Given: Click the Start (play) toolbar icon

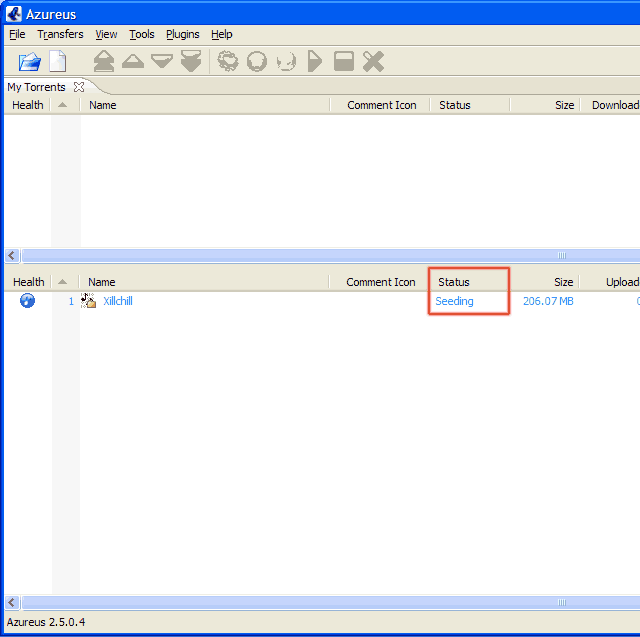Looking at the screenshot, I should 315,61.
